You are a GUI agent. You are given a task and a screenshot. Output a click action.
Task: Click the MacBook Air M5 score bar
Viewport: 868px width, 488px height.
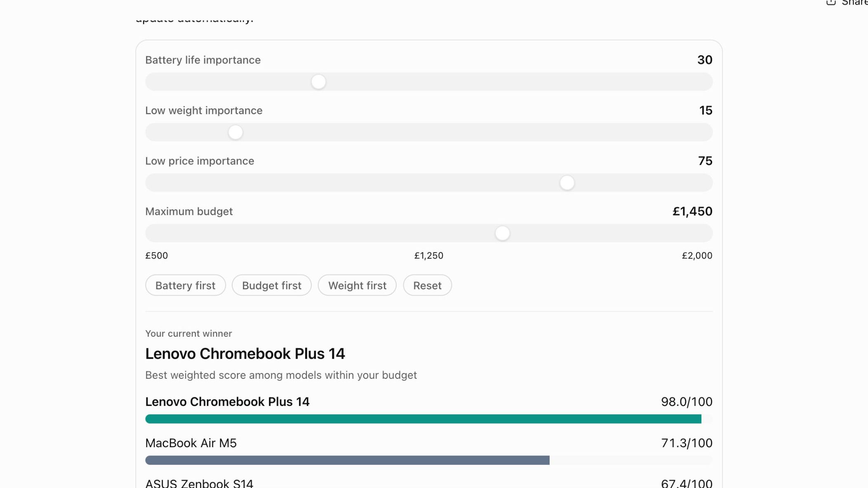(x=347, y=460)
